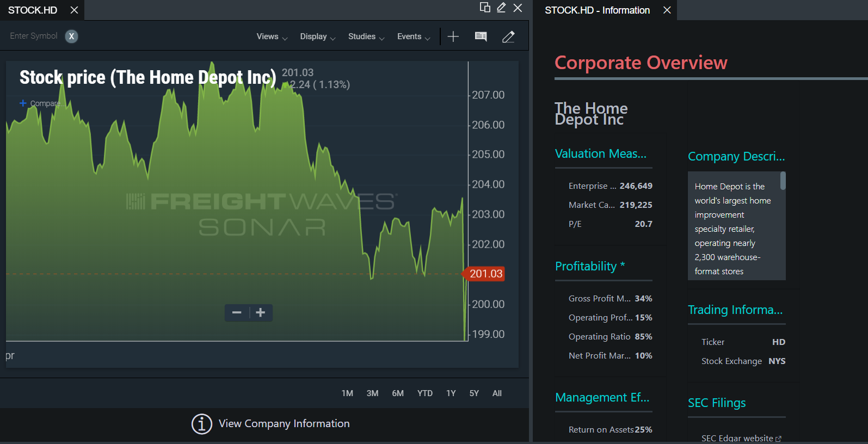Viewport: 868px width, 444px height.
Task: Open the SEC Edgar website link
Action: pyautogui.click(x=737, y=439)
